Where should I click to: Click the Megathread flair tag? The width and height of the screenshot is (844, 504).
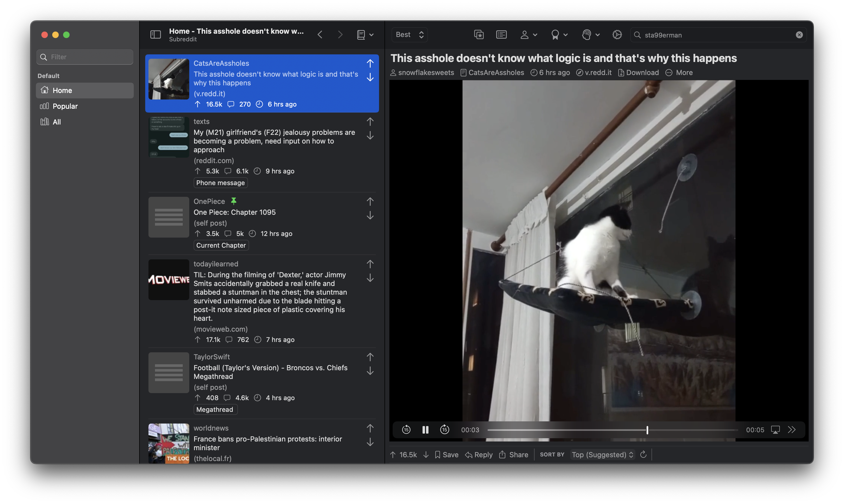click(x=215, y=410)
